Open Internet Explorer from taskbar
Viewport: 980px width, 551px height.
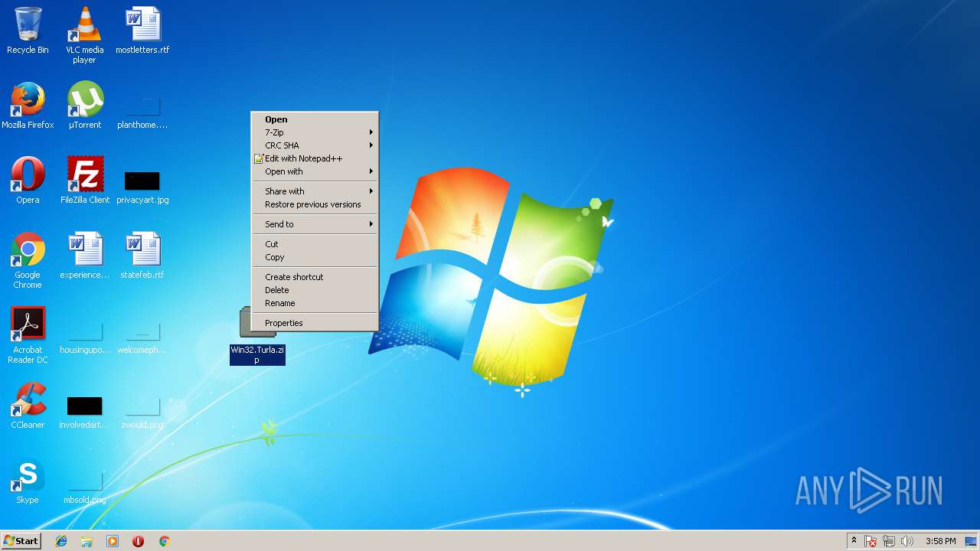61,541
